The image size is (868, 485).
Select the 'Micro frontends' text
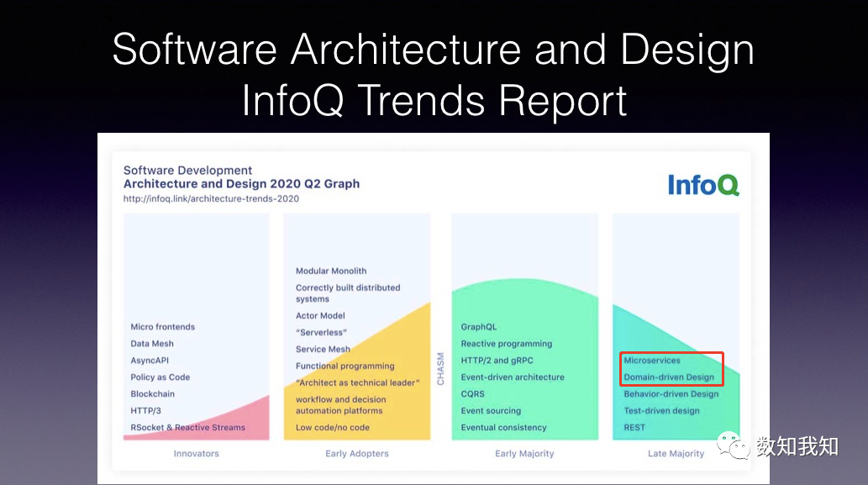163,327
